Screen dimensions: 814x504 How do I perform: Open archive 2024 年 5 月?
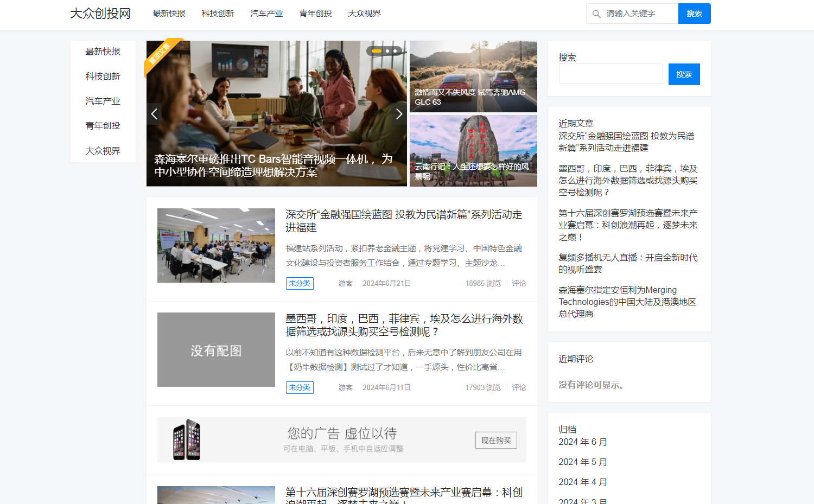point(583,462)
